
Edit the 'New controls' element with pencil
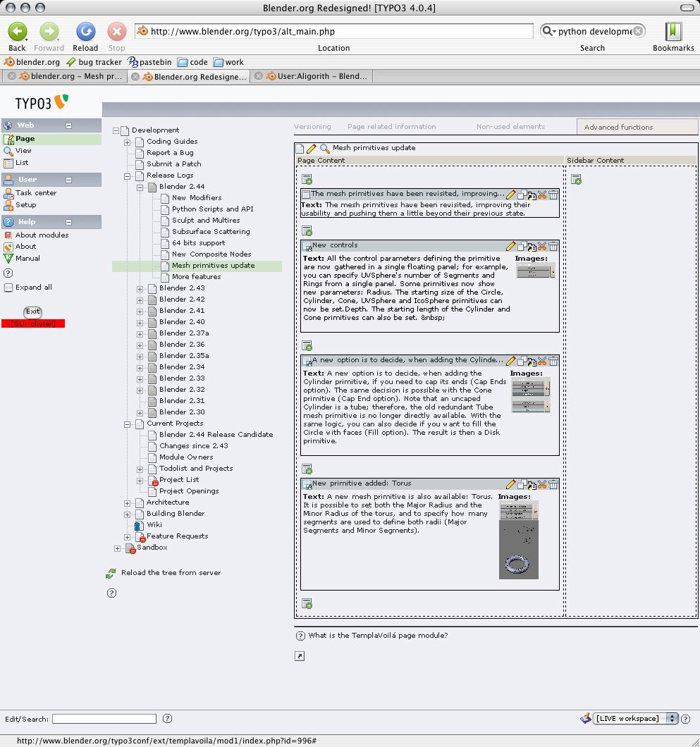[511, 246]
